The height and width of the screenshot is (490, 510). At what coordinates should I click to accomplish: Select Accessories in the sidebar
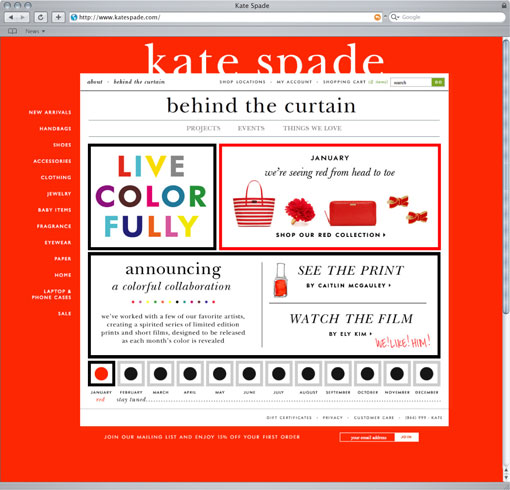(52, 161)
